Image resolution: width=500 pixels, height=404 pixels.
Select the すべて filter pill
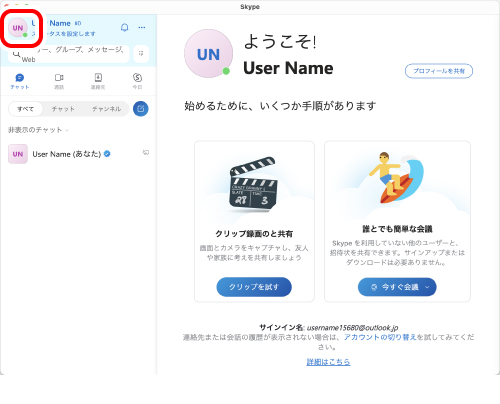(26, 109)
